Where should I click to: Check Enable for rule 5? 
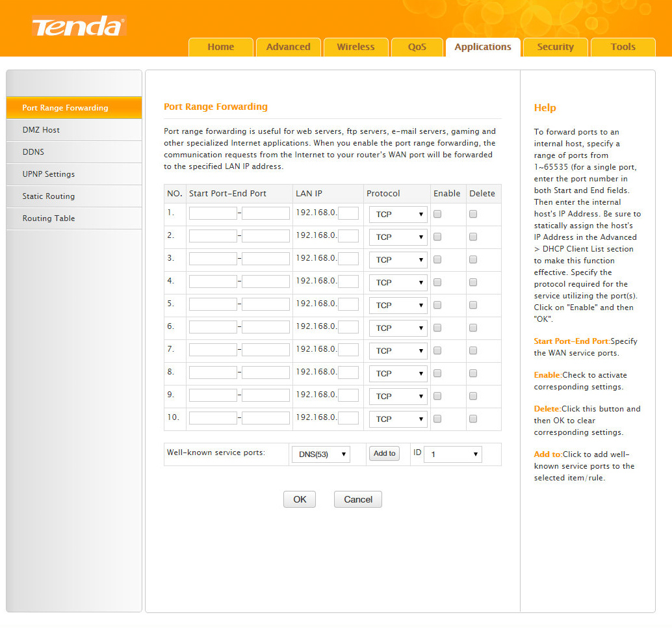tap(437, 305)
